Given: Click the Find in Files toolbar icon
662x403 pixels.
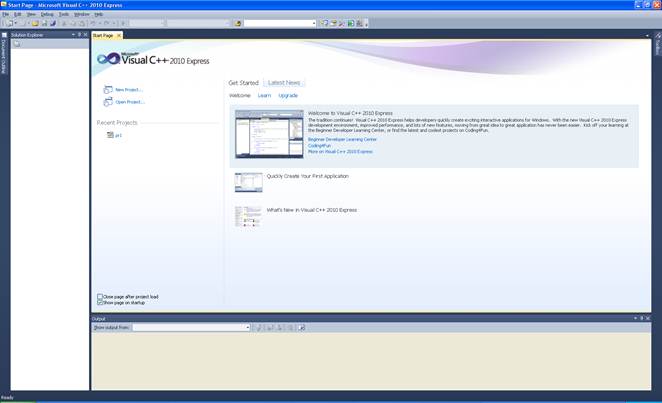Looking at the screenshot, I should pyautogui.click(x=238, y=23).
